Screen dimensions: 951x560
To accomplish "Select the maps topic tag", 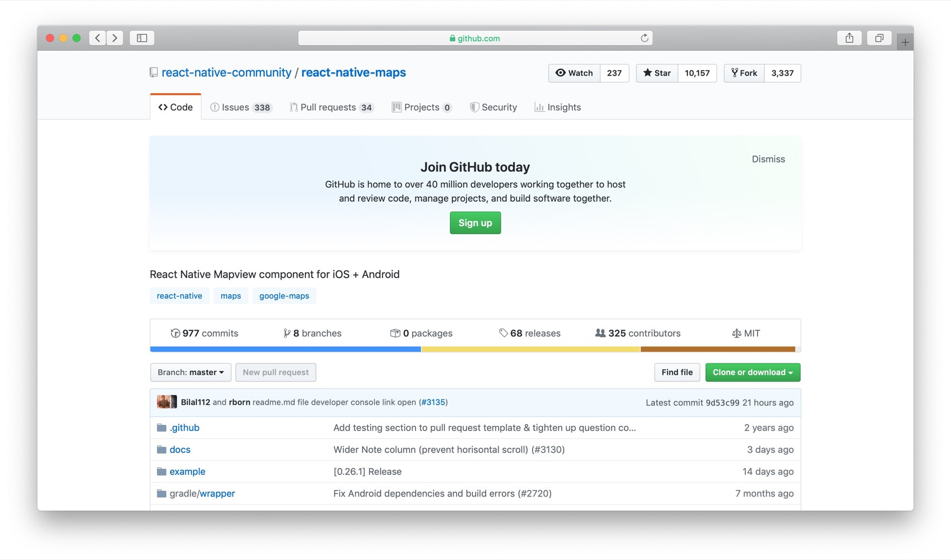I will pyautogui.click(x=230, y=296).
